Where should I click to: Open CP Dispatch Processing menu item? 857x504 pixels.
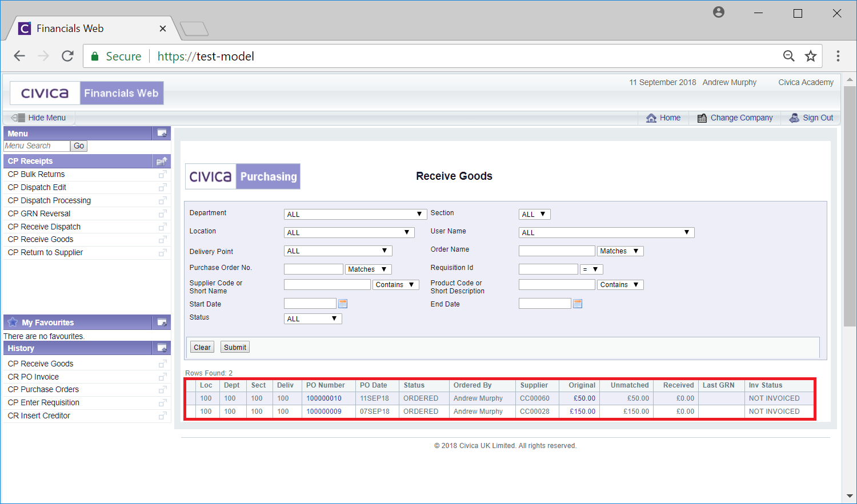(49, 200)
